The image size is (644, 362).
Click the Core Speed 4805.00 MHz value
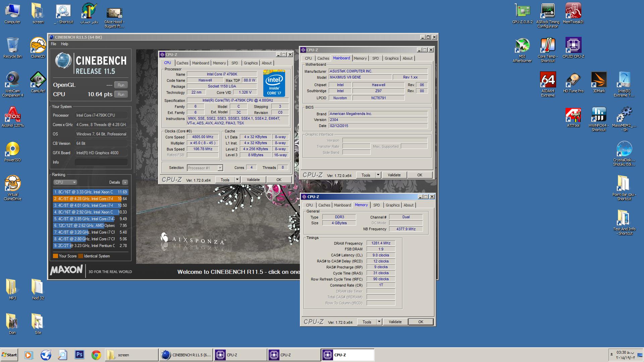(203, 137)
